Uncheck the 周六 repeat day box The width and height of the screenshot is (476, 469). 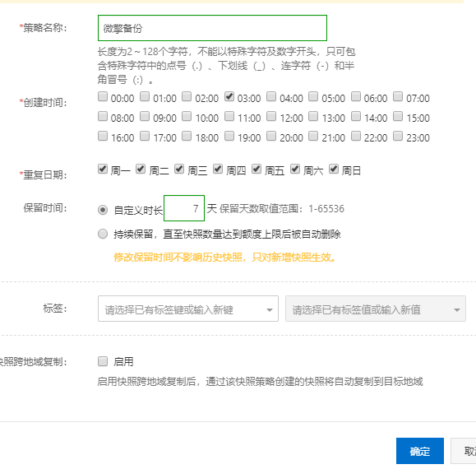295,169
